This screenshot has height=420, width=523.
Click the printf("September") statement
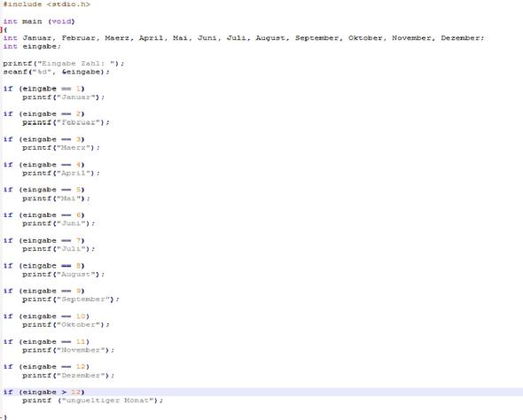tap(71, 299)
